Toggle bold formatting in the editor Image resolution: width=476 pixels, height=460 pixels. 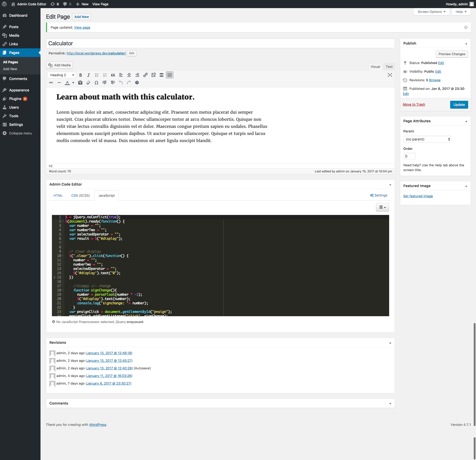point(81,75)
